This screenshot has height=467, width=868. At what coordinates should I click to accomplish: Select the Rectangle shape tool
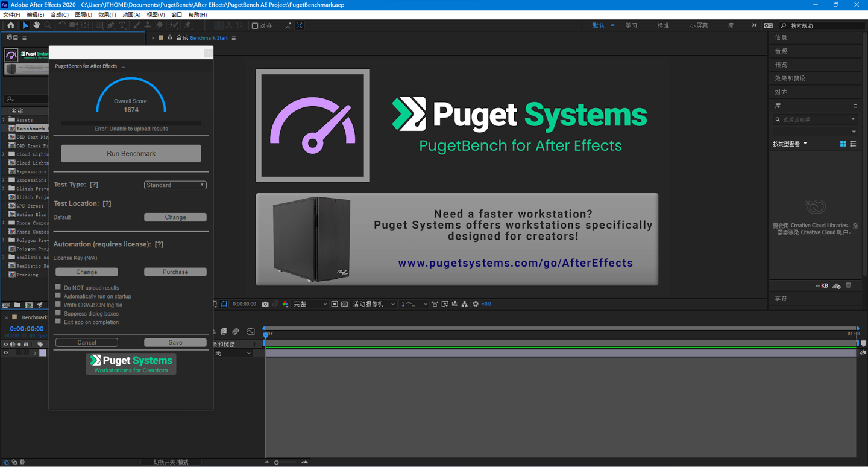99,25
